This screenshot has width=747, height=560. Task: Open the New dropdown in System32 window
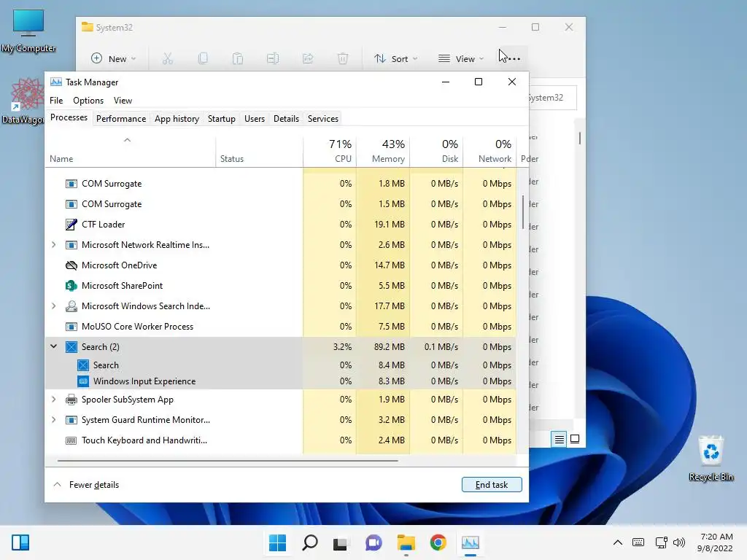coord(113,58)
